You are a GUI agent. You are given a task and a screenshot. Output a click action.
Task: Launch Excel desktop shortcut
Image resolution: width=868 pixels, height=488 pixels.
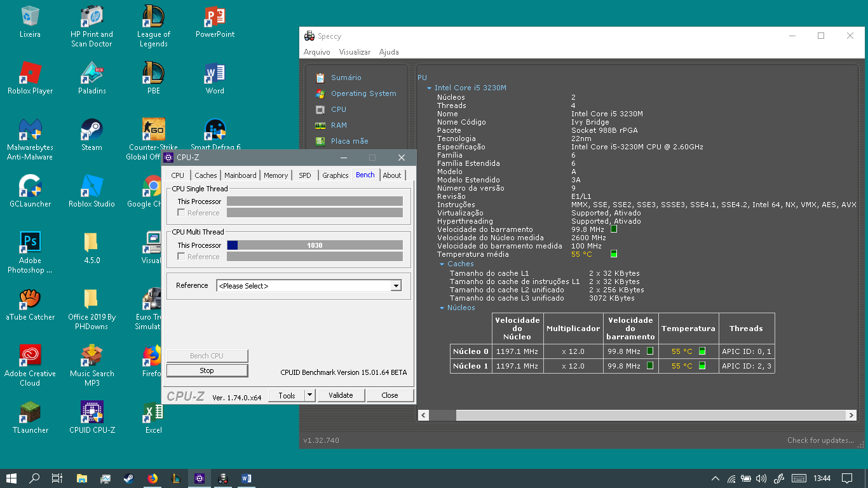click(x=153, y=418)
